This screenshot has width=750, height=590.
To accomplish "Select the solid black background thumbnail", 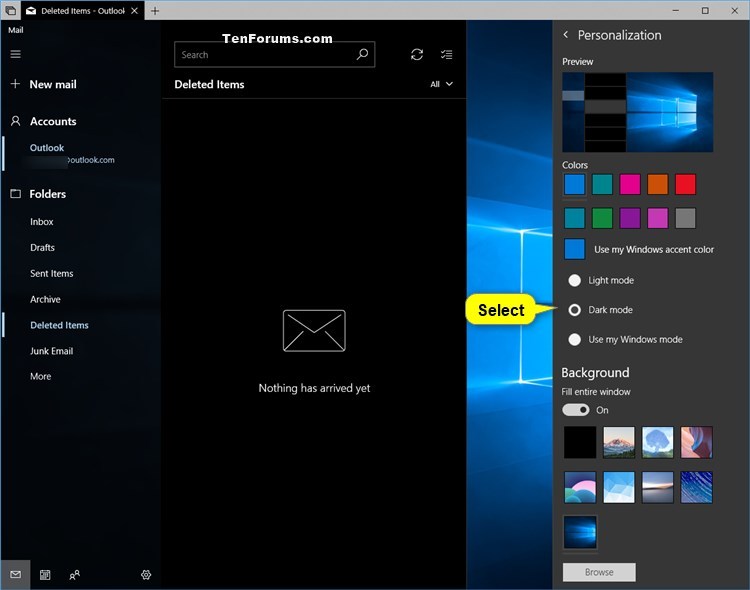I will (580, 443).
